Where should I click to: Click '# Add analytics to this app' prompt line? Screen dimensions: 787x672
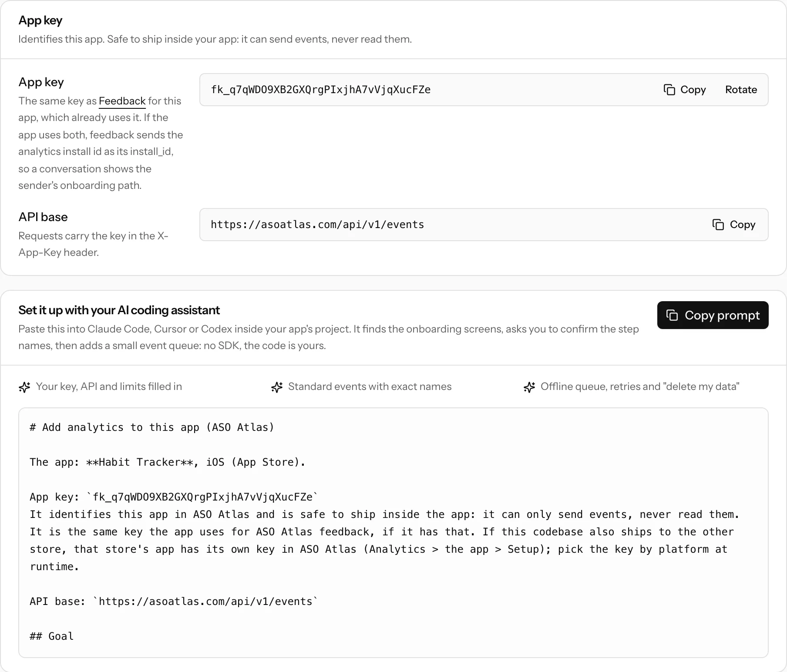point(152,427)
